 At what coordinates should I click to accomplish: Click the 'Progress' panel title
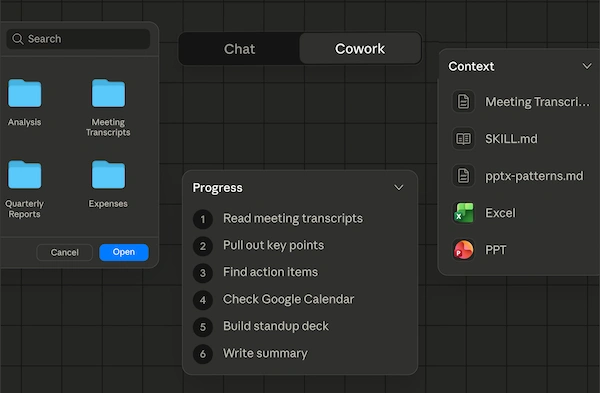pyautogui.click(x=217, y=188)
